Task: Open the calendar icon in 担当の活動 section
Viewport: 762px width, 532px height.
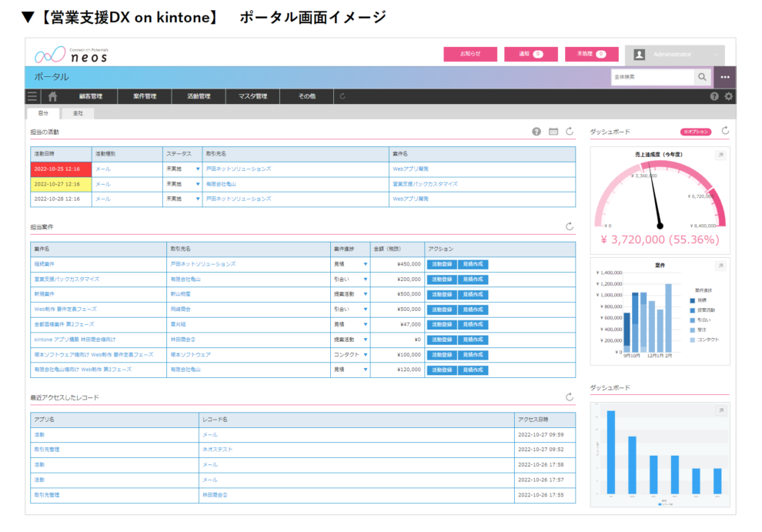Action: click(553, 131)
